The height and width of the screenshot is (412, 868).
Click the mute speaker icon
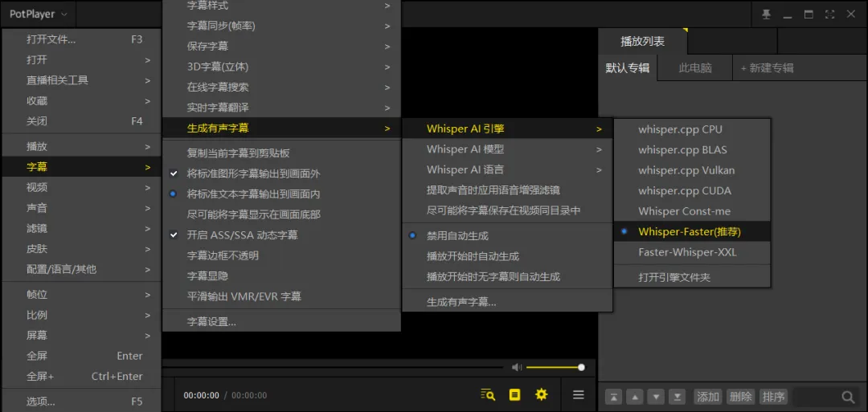click(x=517, y=367)
